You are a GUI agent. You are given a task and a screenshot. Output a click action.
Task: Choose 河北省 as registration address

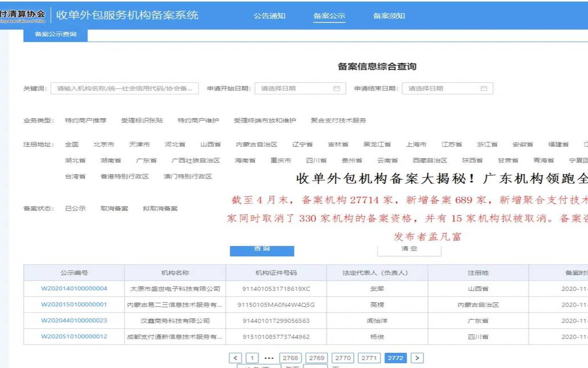tap(175, 144)
